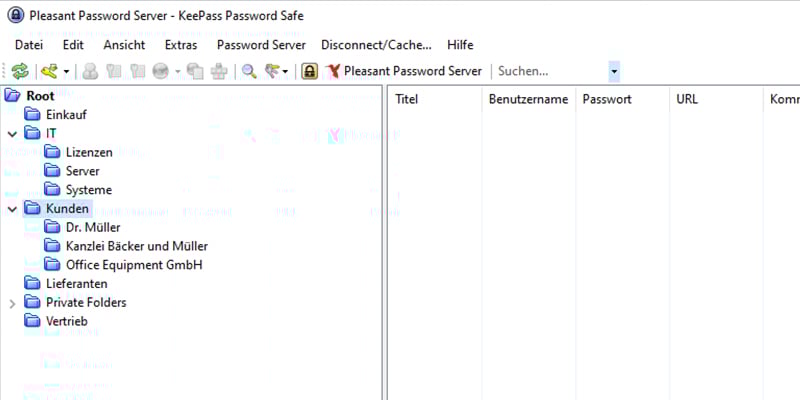The height and width of the screenshot is (400, 800).
Task: Open the Add Entry dropdown arrow
Action: click(x=67, y=71)
